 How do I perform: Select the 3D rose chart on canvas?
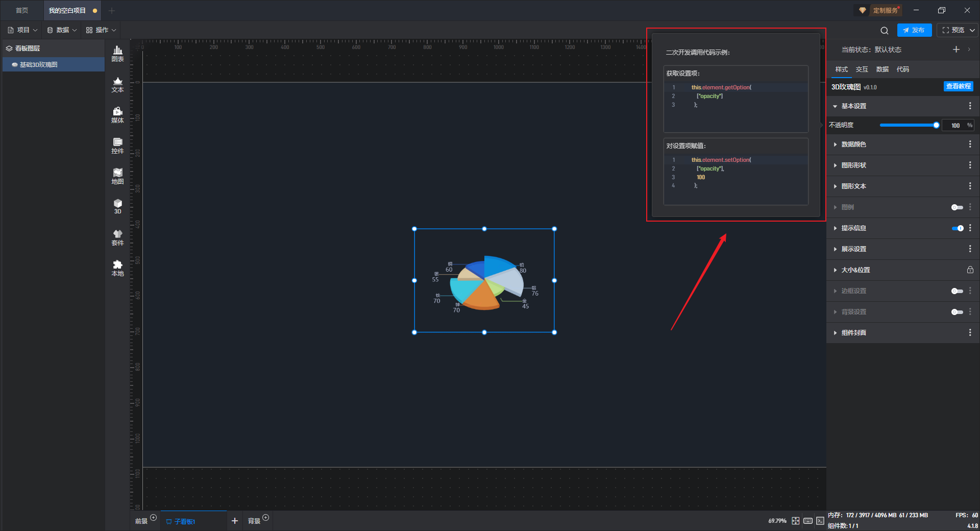(484, 281)
